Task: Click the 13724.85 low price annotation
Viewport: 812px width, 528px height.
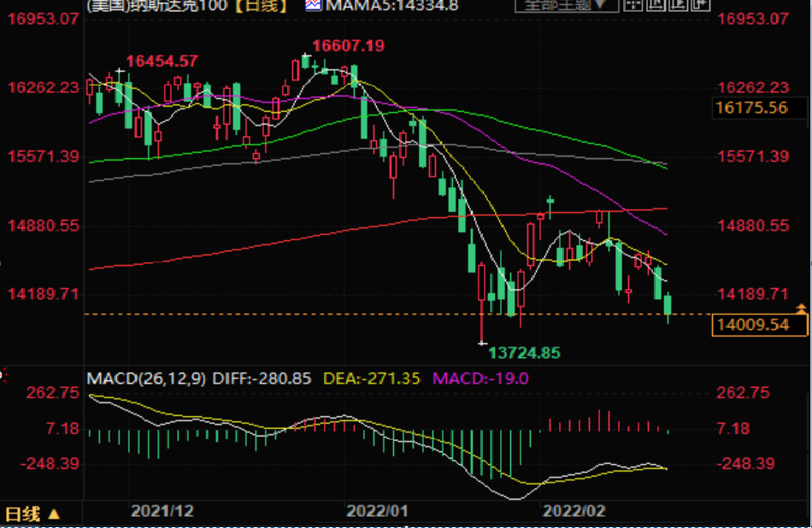Action: pyautogui.click(x=523, y=352)
